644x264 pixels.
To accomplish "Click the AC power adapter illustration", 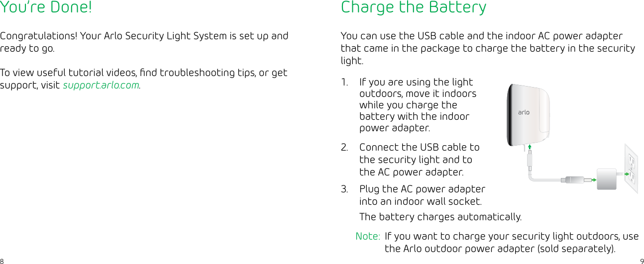I will click(x=607, y=179).
